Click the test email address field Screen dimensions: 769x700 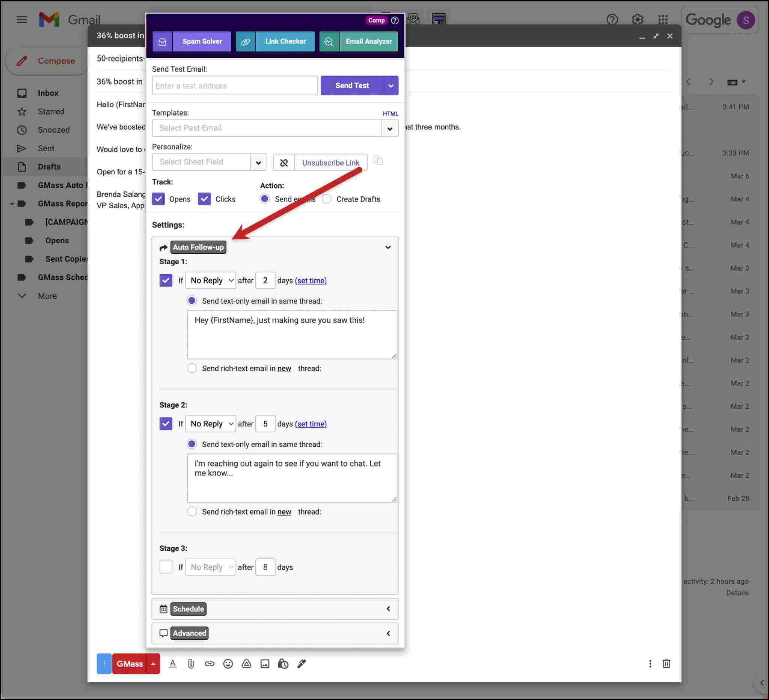click(x=234, y=86)
